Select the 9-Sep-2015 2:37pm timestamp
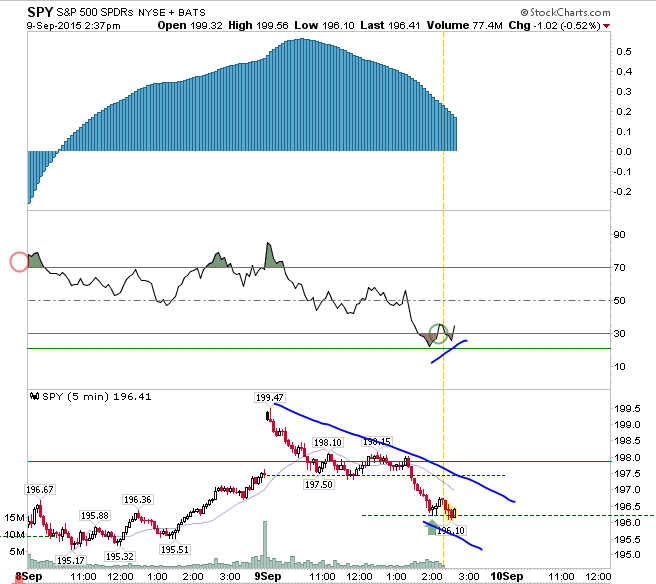656x584 pixels. [x=74, y=26]
